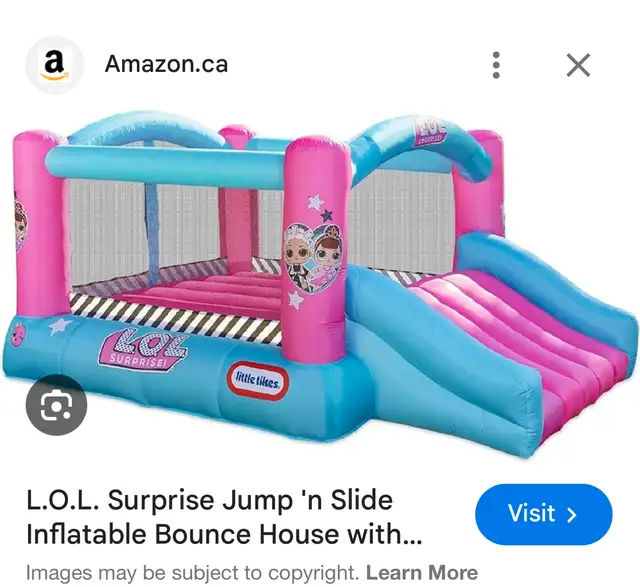Viewport: 640px width, 587px height.
Task: Click the L.O.L. Surprise logo on the blue base
Action: click(x=143, y=349)
